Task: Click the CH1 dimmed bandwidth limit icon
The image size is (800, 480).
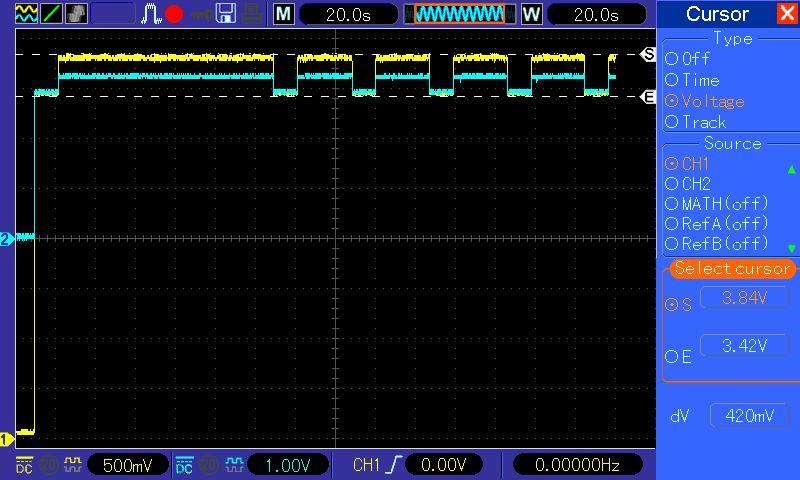Action: pyautogui.click(x=49, y=465)
